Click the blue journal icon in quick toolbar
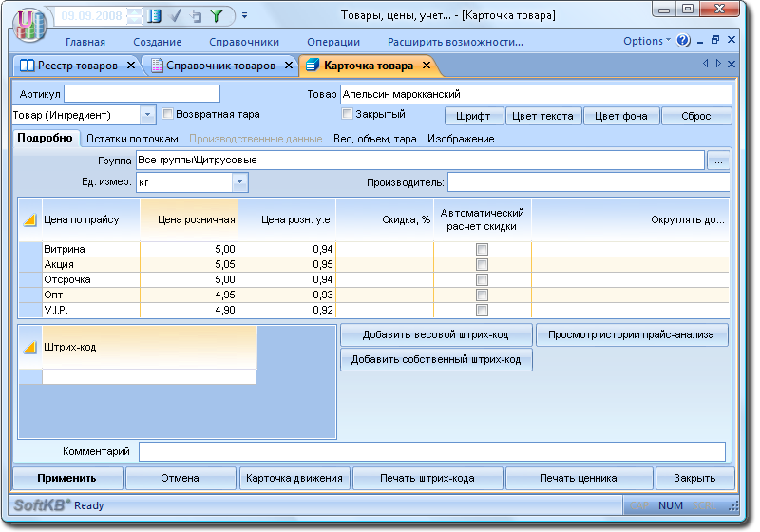The image size is (760, 532). click(x=154, y=16)
